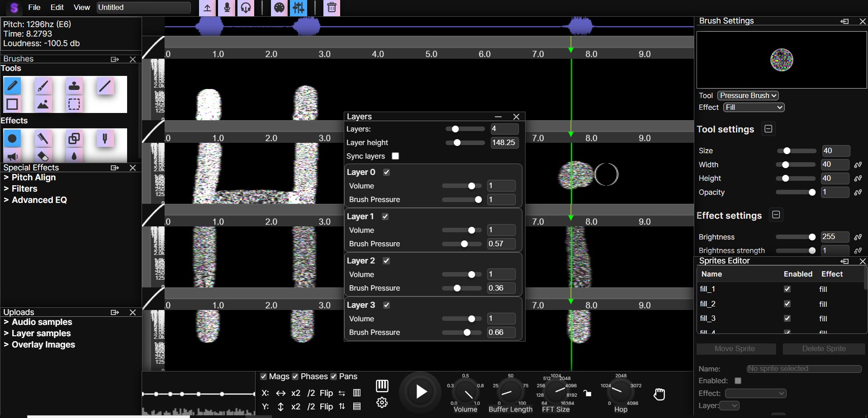
Task: Toggle the mixer sliders toolbar icon
Action: [x=299, y=8]
